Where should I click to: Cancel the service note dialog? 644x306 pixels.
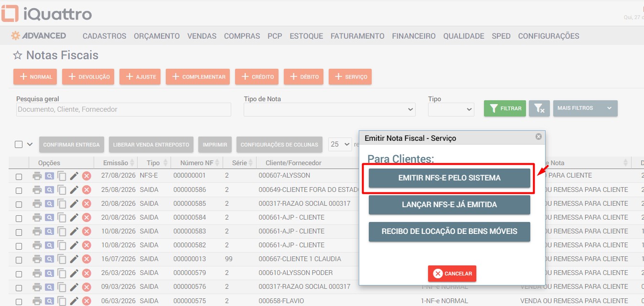(x=452, y=274)
